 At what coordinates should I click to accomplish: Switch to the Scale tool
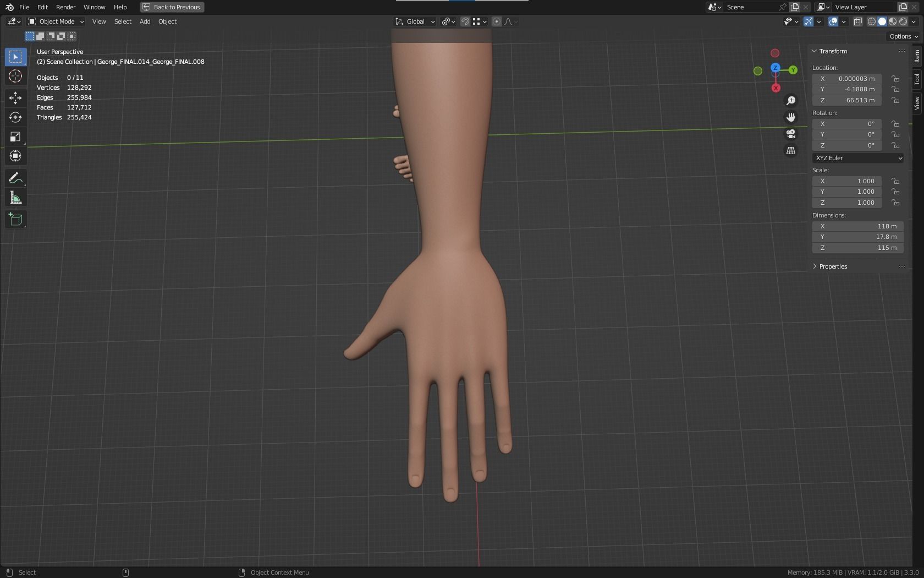(x=15, y=137)
